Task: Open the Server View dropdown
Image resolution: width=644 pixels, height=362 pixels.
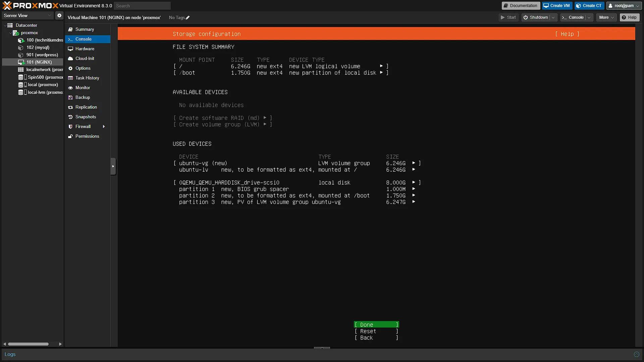Action: pyautogui.click(x=28, y=15)
